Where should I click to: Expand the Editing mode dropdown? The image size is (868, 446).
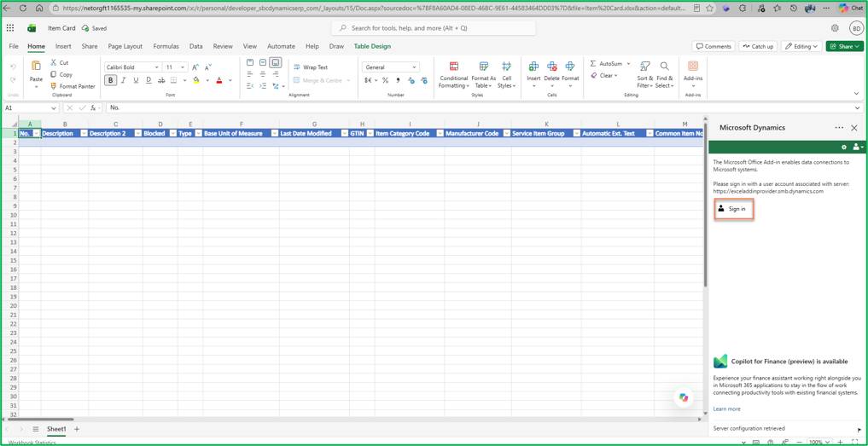click(801, 47)
